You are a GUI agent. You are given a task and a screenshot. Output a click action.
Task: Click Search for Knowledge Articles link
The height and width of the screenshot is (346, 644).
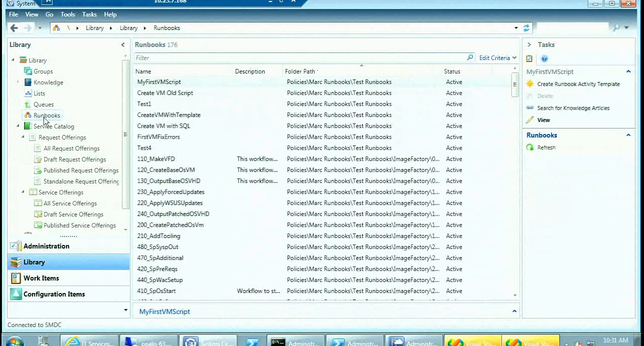coord(573,108)
